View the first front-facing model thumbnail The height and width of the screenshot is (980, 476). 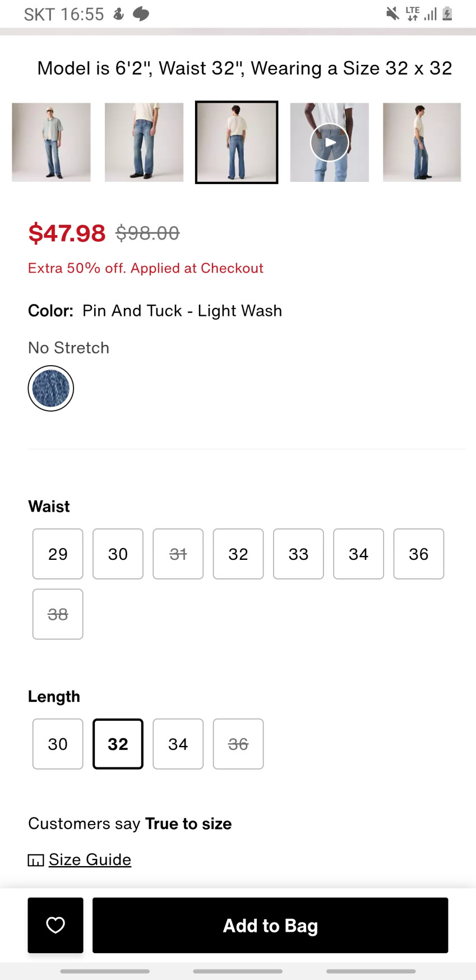pyautogui.click(x=51, y=142)
